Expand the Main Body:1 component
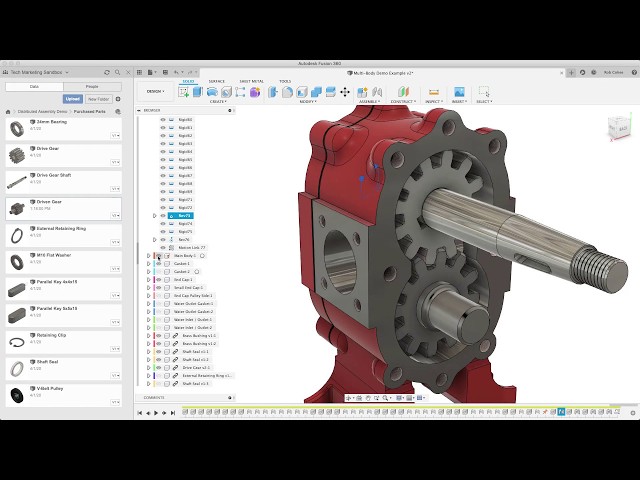Image resolution: width=640 pixels, height=480 pixels. pos(149,256)
